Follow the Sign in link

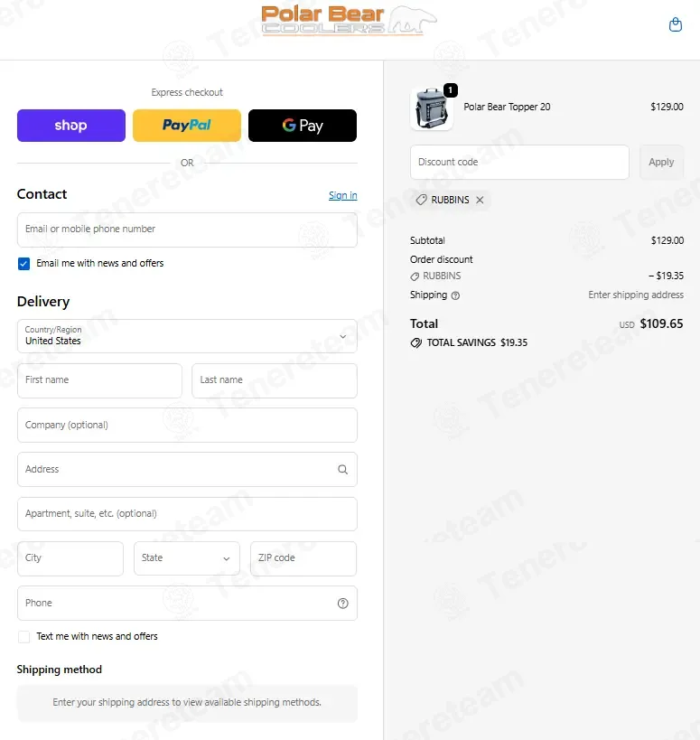(x=343, y=195)
